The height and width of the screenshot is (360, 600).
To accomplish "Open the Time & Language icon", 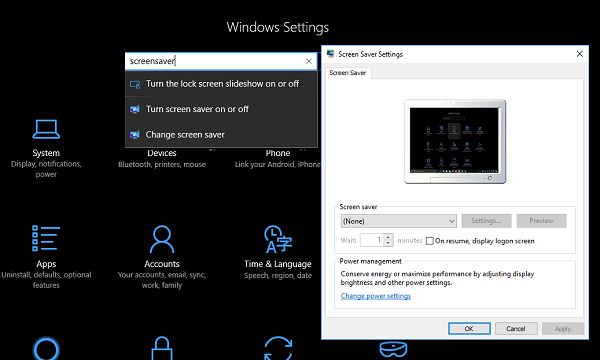I will coord(278,239).
